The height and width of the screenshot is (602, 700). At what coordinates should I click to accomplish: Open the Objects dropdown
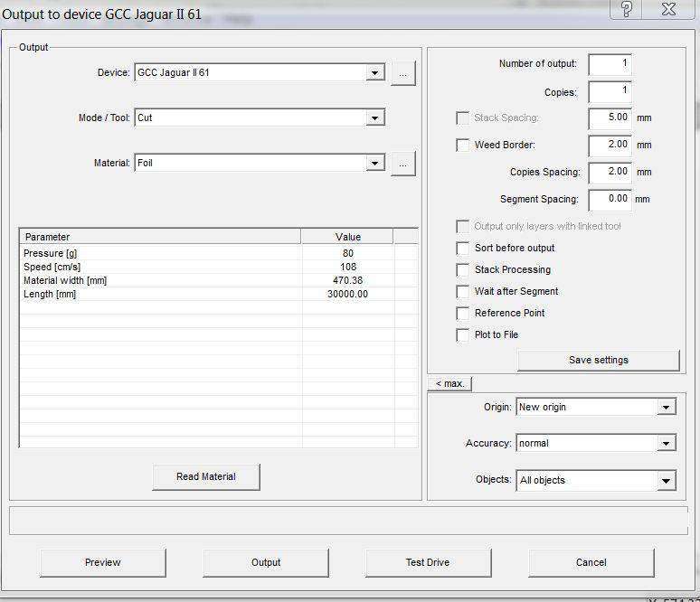(666, 481)
